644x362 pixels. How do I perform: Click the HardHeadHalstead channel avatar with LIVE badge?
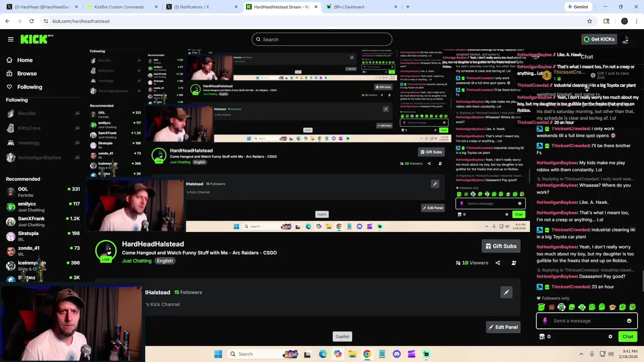click(106, 251)
